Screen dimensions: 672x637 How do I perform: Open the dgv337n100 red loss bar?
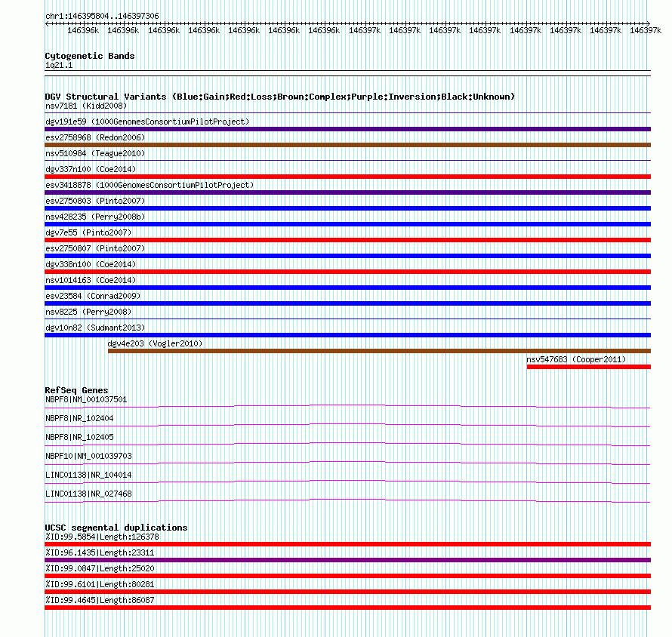347,177
